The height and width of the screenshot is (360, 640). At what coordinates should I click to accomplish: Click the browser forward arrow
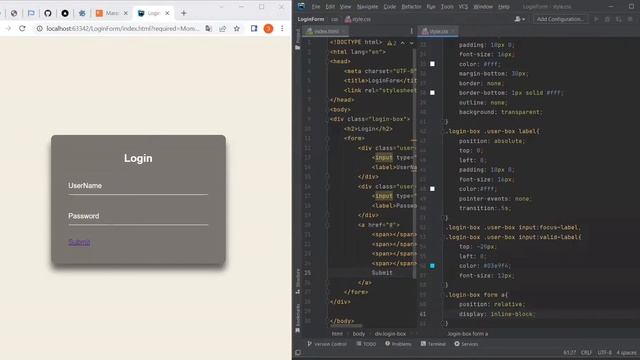tap(7, 29)
